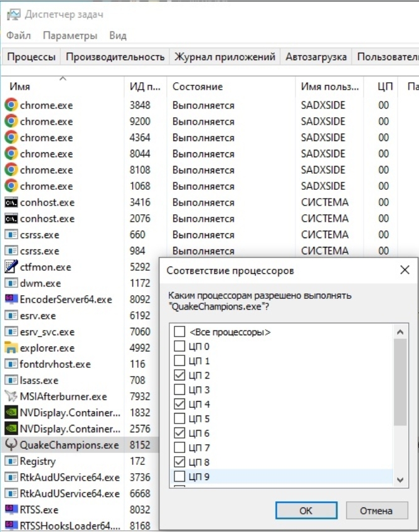Sort by the ИД п... column header

coord(146,86)
